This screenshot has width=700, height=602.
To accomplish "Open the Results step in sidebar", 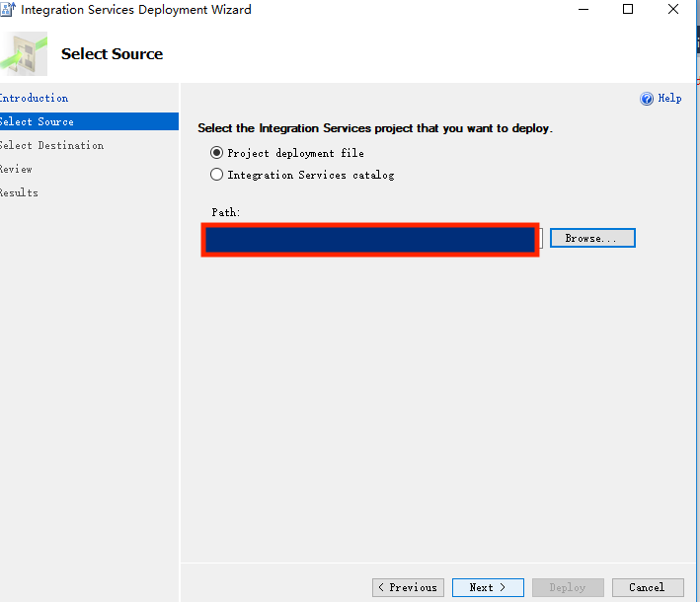I will pyautogui.click(x=20, y=192).
